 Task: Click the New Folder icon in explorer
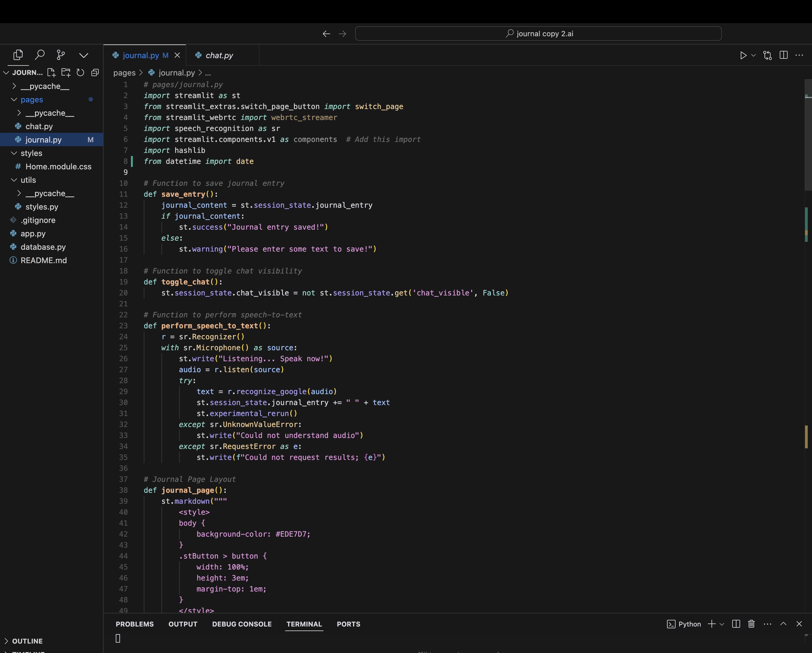tap(66, 72)
